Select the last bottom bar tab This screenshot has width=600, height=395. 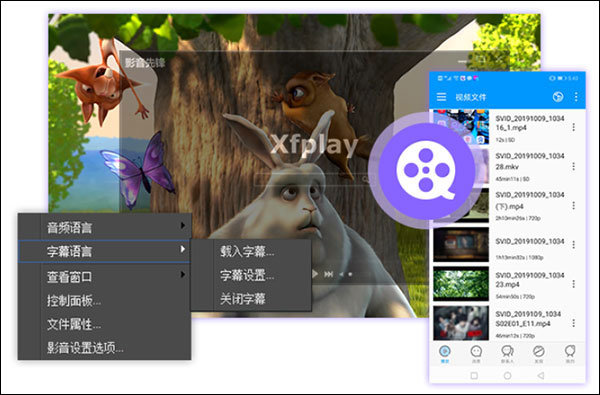[570, 354]
